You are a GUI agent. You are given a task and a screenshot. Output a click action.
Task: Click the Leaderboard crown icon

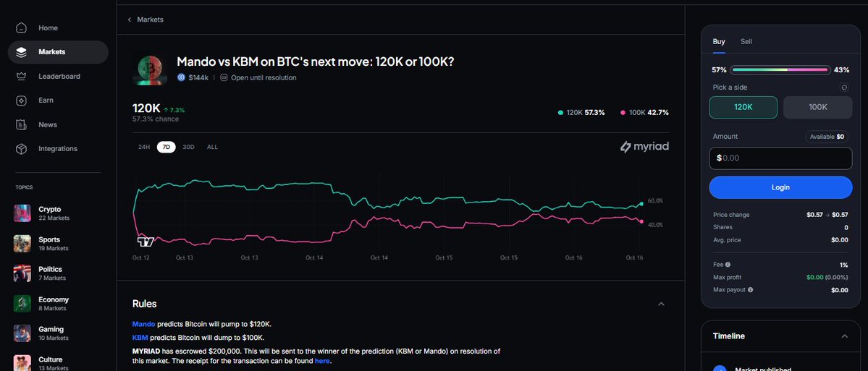click(x=21, y=77)
